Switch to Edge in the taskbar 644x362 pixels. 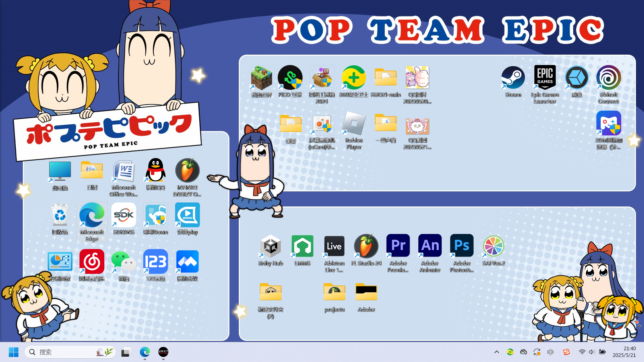145,352
